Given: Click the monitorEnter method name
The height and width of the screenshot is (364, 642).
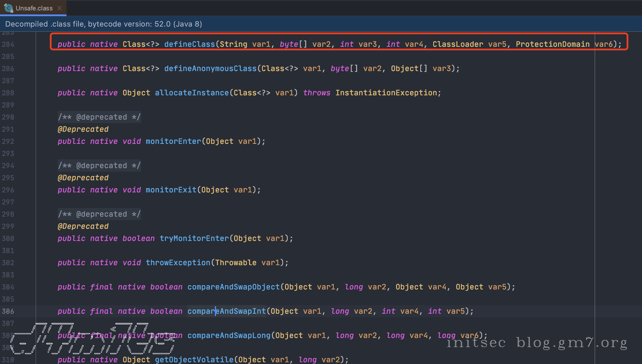Looking at the screenshot, I should (x=173, y=141).
